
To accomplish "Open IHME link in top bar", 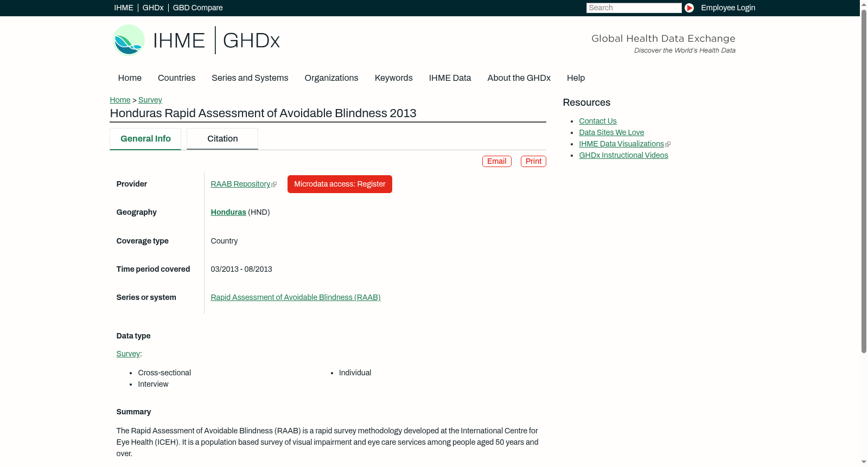I will (124, 8).
